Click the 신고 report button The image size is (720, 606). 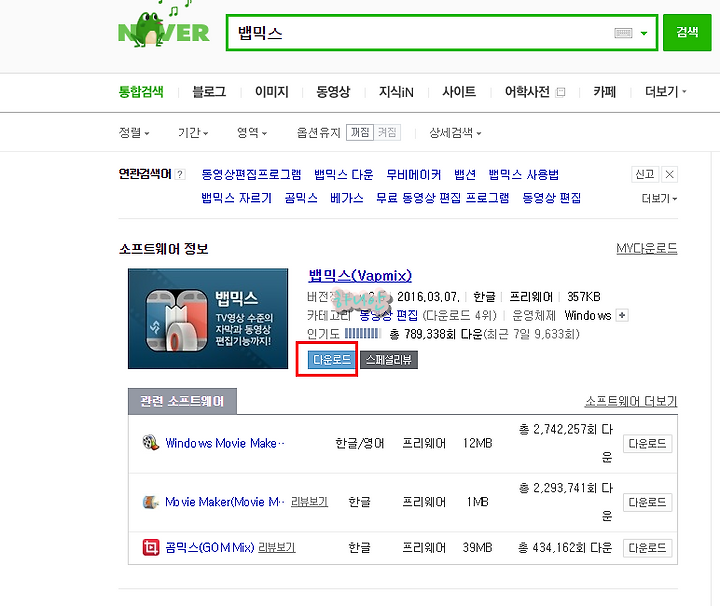(645, 174)
